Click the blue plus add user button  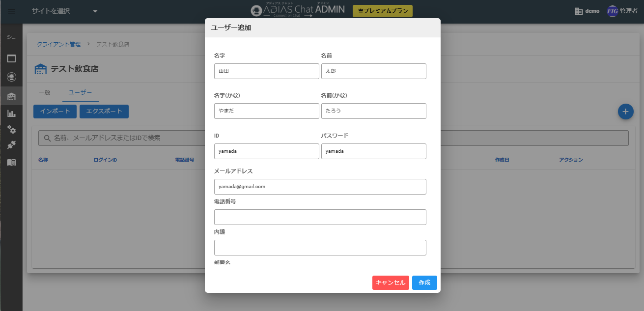coord(625,112)
